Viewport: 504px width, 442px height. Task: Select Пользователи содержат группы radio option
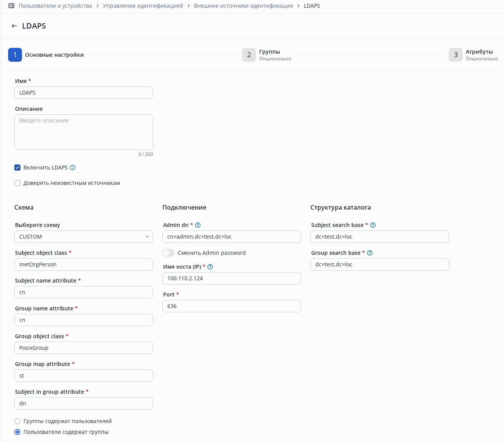pyautogui.click(x=17, y=432)
